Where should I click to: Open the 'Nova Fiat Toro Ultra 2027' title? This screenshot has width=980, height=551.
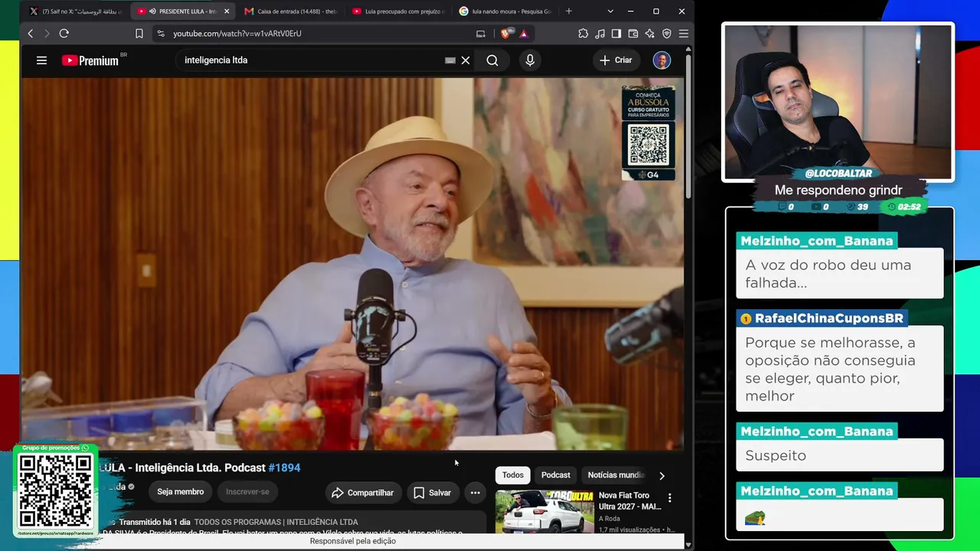tap(630, 500)
